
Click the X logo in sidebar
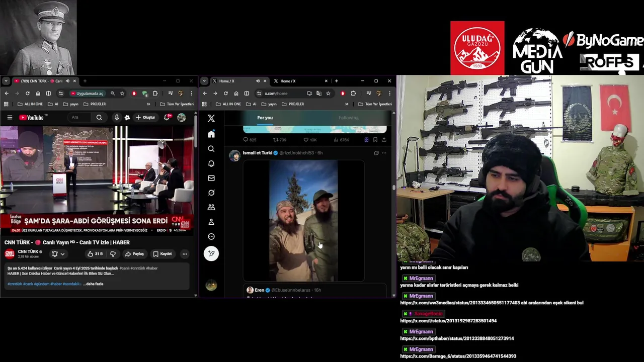coord(211,119)
